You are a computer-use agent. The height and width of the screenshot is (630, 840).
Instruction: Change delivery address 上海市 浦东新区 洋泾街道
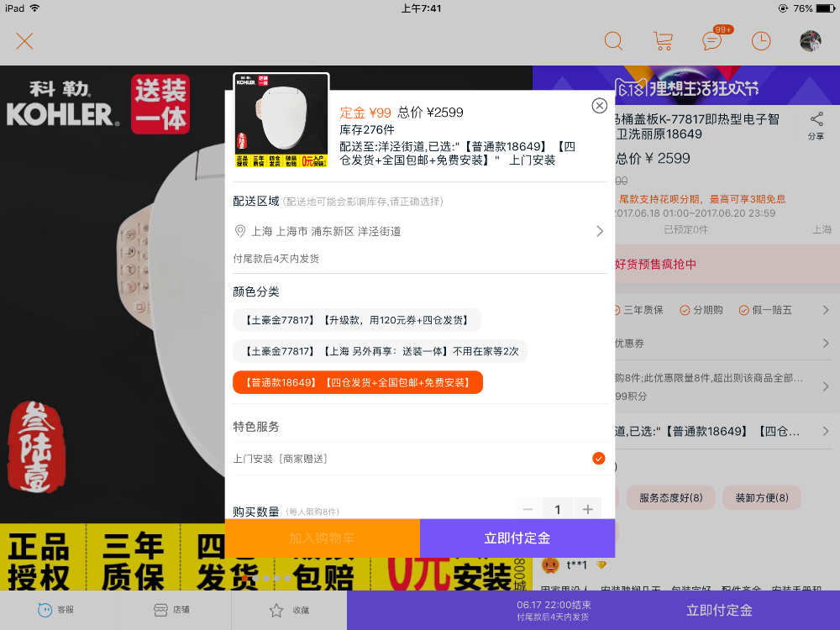419,232
